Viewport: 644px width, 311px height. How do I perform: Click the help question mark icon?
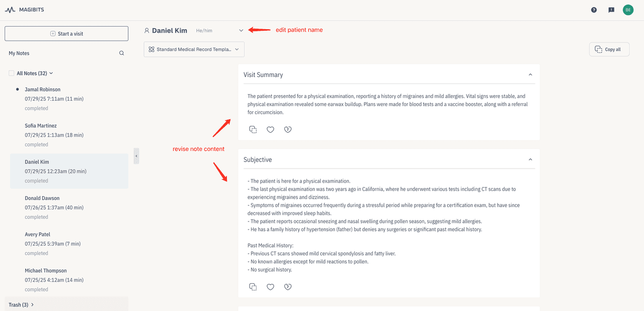(x=594, y=10)
